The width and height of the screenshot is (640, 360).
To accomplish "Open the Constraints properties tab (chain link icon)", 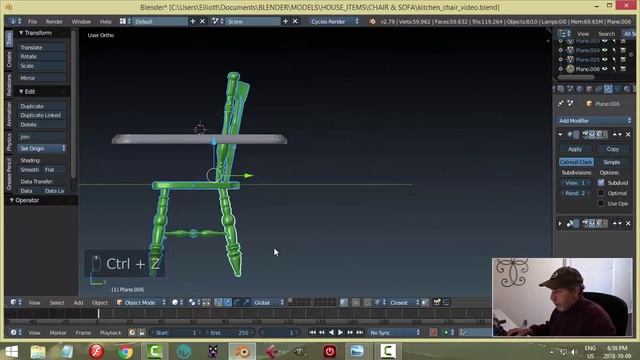I will [x=598, y=89].
